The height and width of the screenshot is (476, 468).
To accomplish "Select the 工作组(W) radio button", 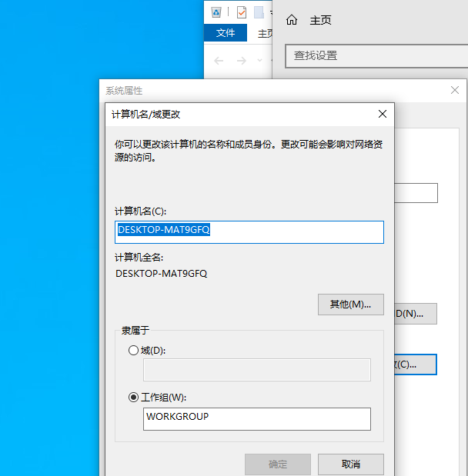I will (x=133, y=398).
